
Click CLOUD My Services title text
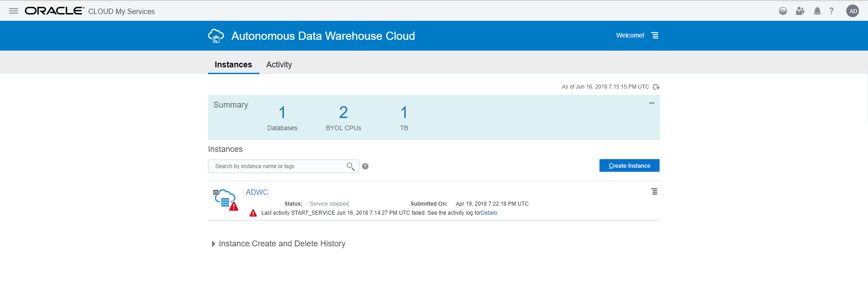(x=121, y=11)
